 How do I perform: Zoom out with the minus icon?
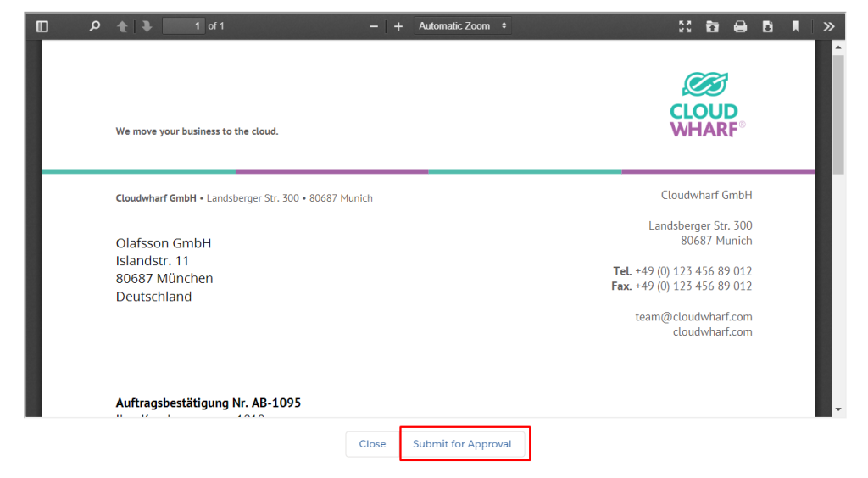[x=373, y=26]
